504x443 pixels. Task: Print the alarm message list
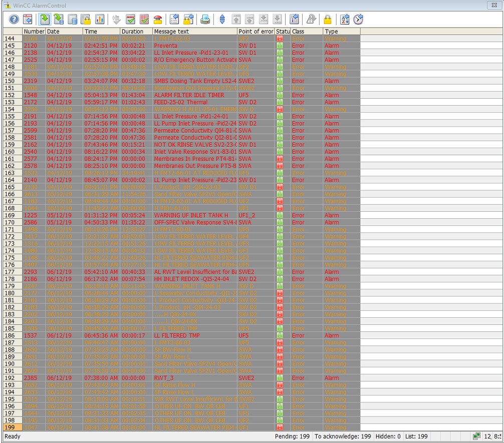(x=205, y=20)
